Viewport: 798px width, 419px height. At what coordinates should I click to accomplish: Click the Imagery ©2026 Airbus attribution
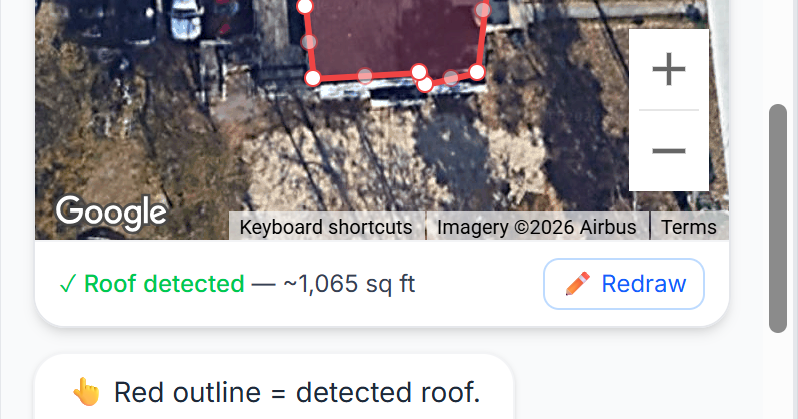pos(536,227)
